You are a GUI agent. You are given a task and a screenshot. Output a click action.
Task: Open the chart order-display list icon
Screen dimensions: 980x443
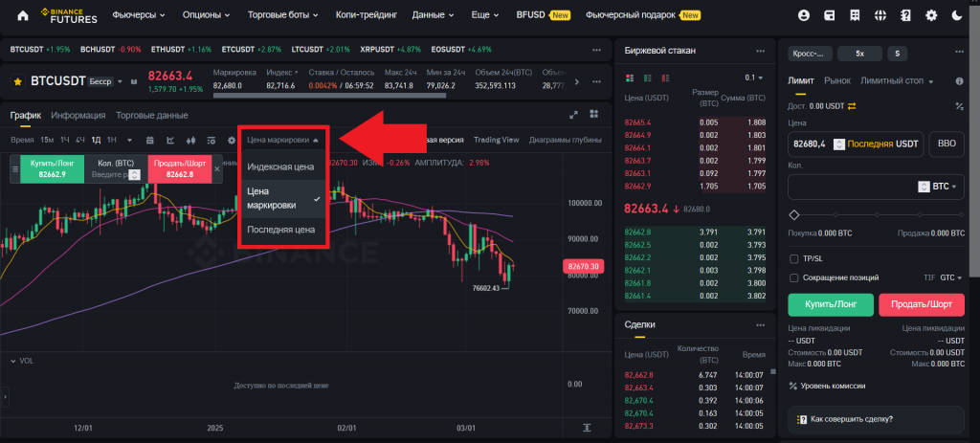coord(212,140)
